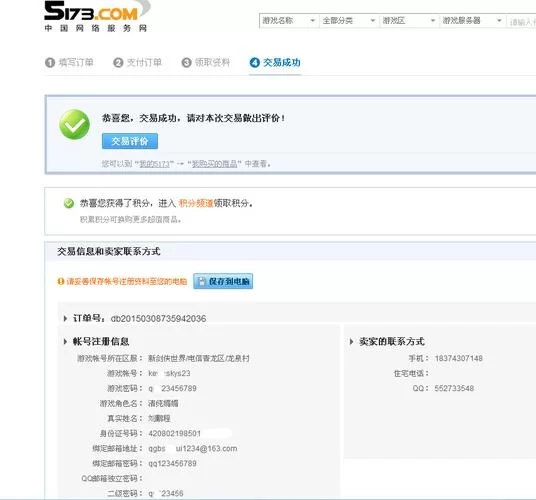Select seller QQ number 552733548
The width and height of the screenshot is (536, 500).
(454, 389)
